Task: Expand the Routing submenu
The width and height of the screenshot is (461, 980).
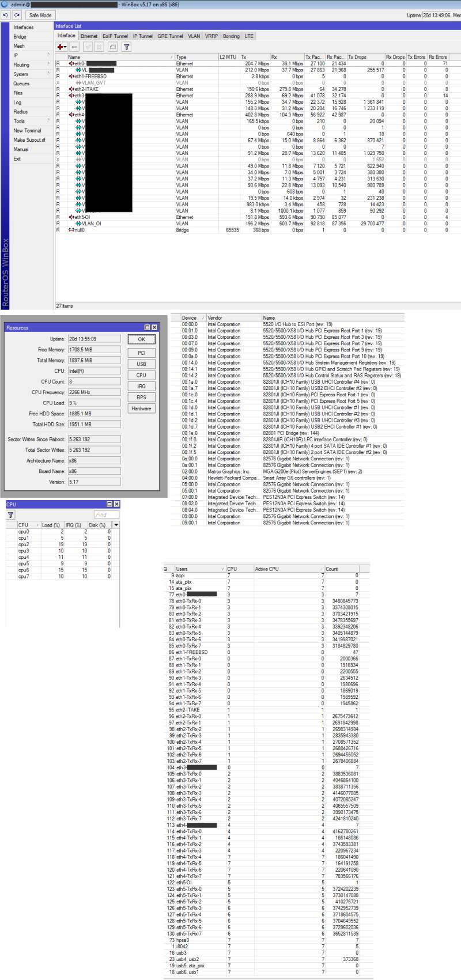Action: click(32, 65)
